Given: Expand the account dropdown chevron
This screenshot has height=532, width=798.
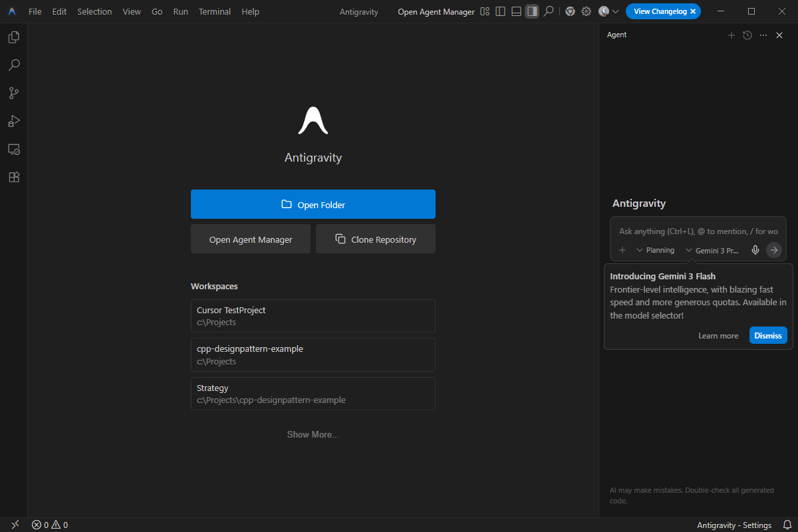Looking at the screenshot, I should [x=615, y=11].
